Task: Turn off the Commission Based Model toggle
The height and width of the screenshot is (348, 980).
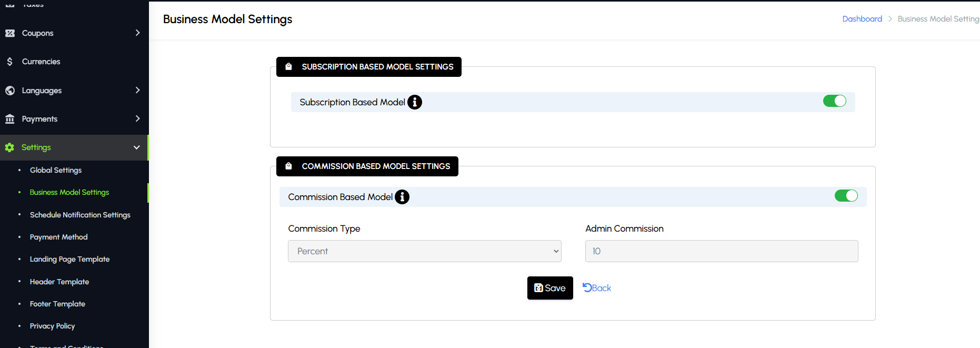Action: point(846,196)
